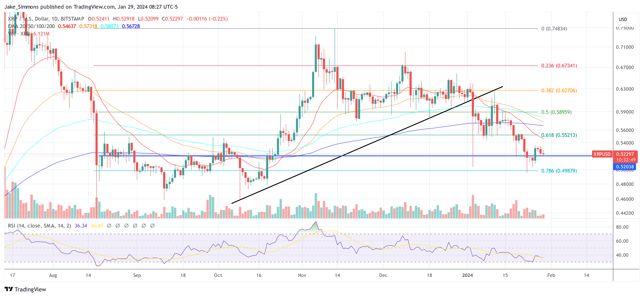Click the red XRPUSD symbol tag
The width and height of the screenshot is (644, 297).
pos(602,154)
